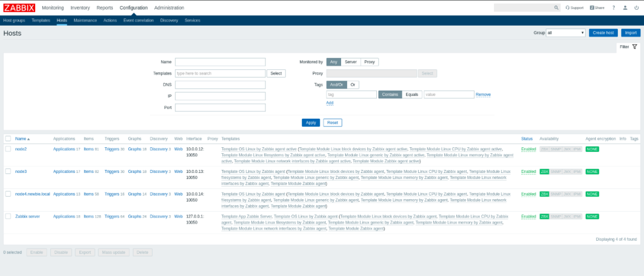The width and height of the screenshot is (644, 276).
Task: Click ZBX availability badge for Zabbix server
Action: click(x=544, y=216)
